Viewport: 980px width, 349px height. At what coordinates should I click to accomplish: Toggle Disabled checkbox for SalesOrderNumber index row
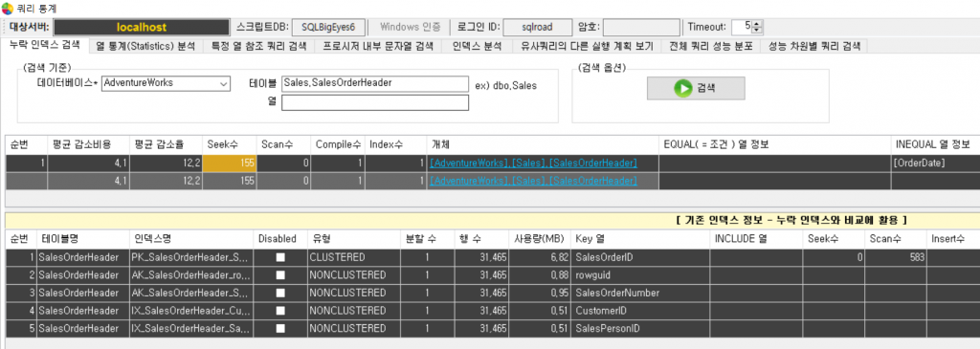point(280,293)
